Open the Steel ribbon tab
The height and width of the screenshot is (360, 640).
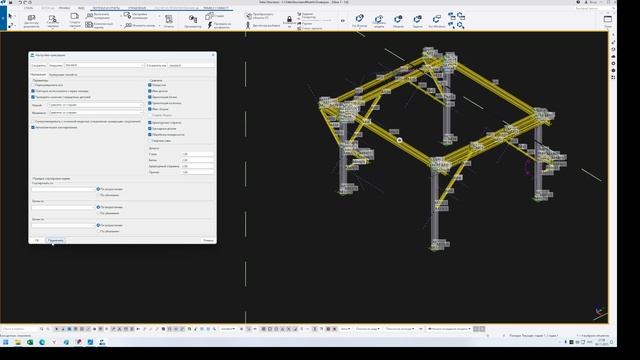[x=29, y=8]
